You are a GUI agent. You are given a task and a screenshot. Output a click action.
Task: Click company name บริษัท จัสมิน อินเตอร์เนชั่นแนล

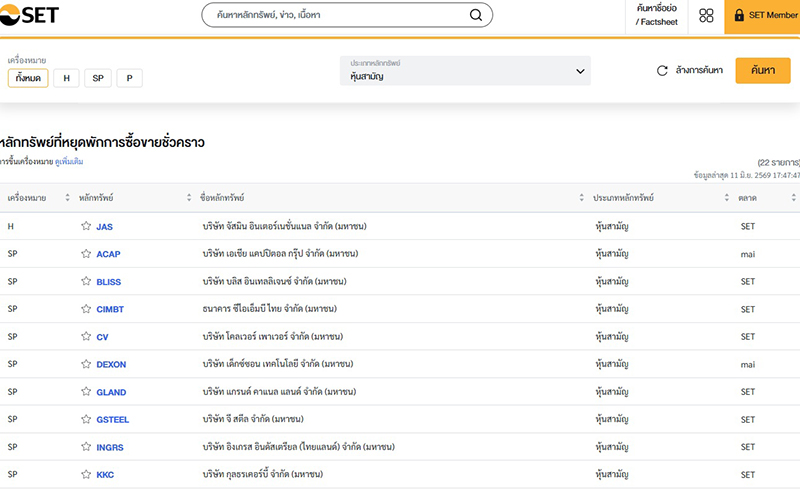[x=284, y=226]
